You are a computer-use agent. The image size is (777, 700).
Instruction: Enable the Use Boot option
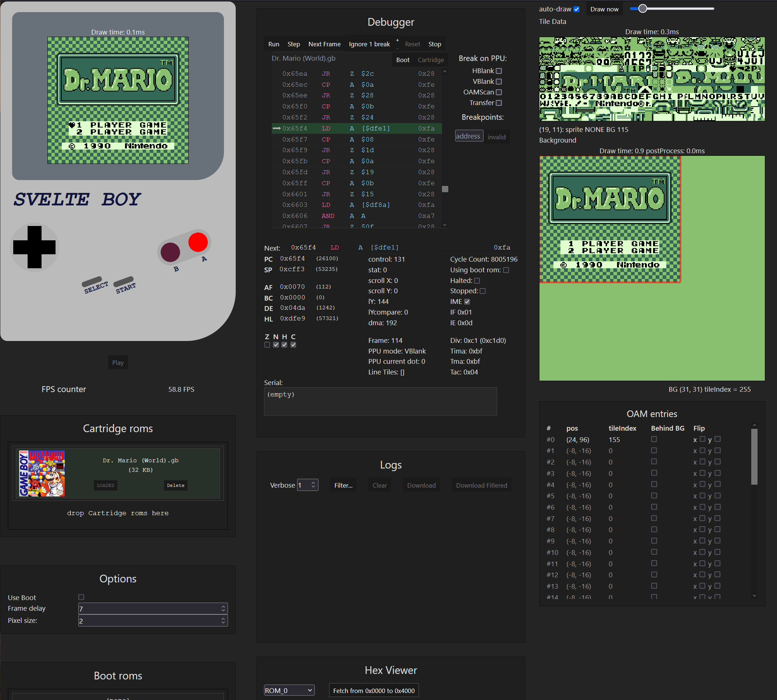81,597
